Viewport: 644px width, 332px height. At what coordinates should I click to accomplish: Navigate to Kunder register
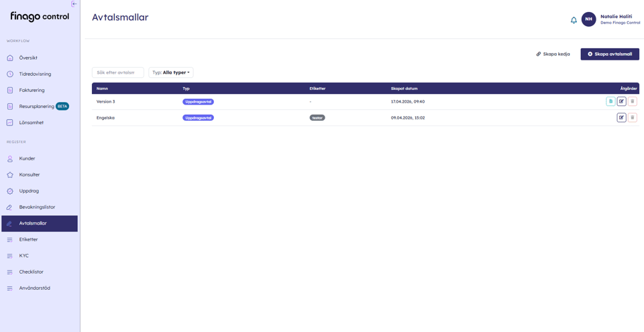point(27,158)
